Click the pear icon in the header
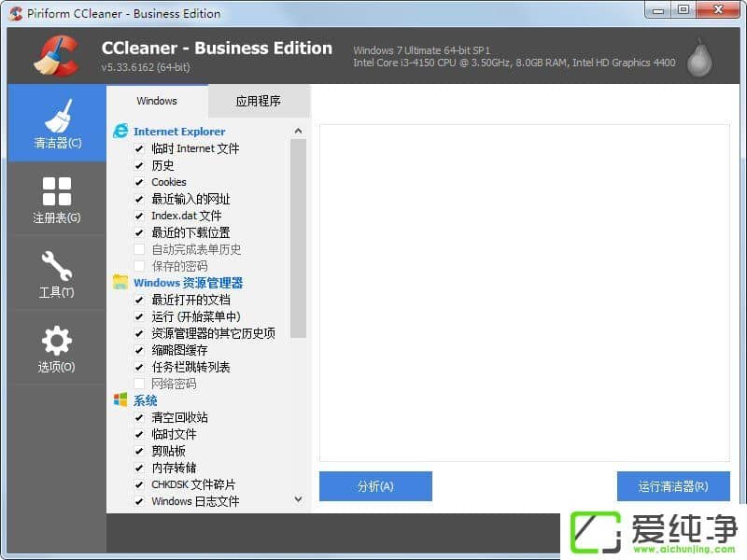Viewport: 747px width, 560px height. [699, 58]
